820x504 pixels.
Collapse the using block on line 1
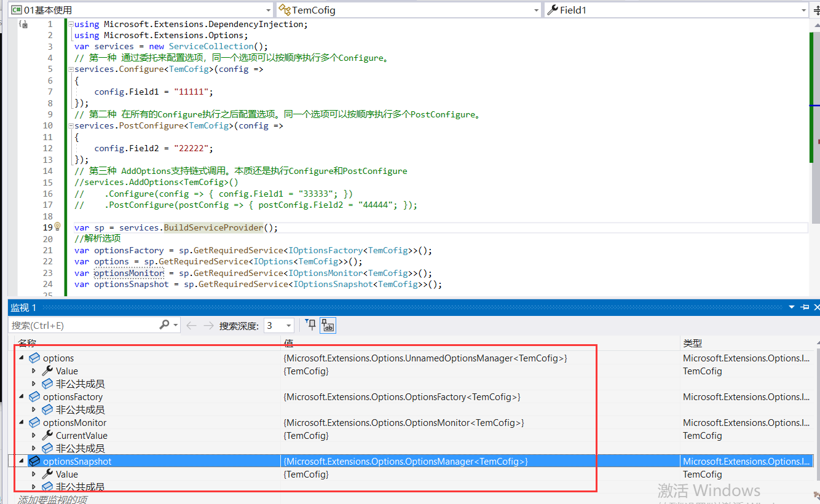point(70,25)
